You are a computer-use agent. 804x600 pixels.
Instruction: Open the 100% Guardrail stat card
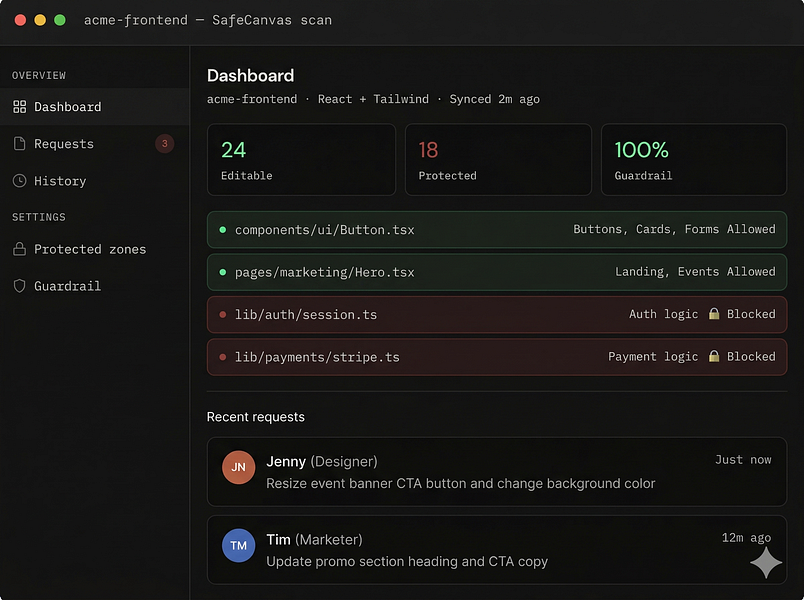pyautogui.click(x=694, y=159)
